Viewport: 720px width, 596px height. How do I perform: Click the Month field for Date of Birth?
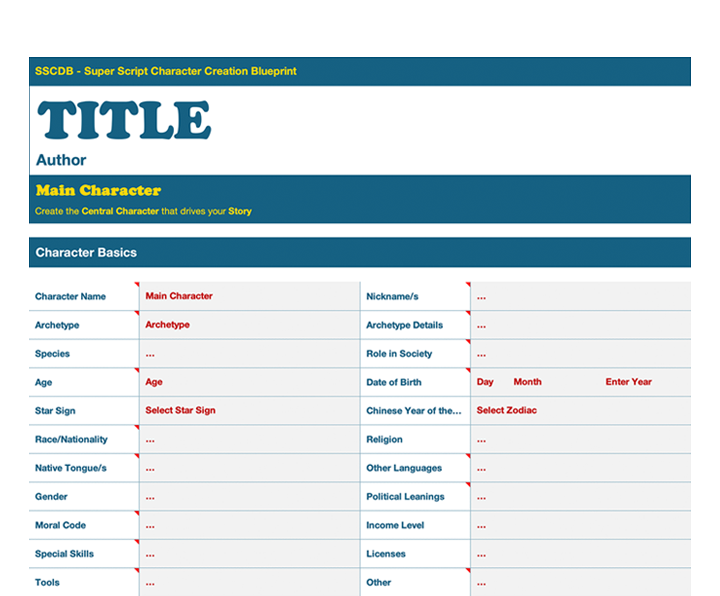click(527, 382)
